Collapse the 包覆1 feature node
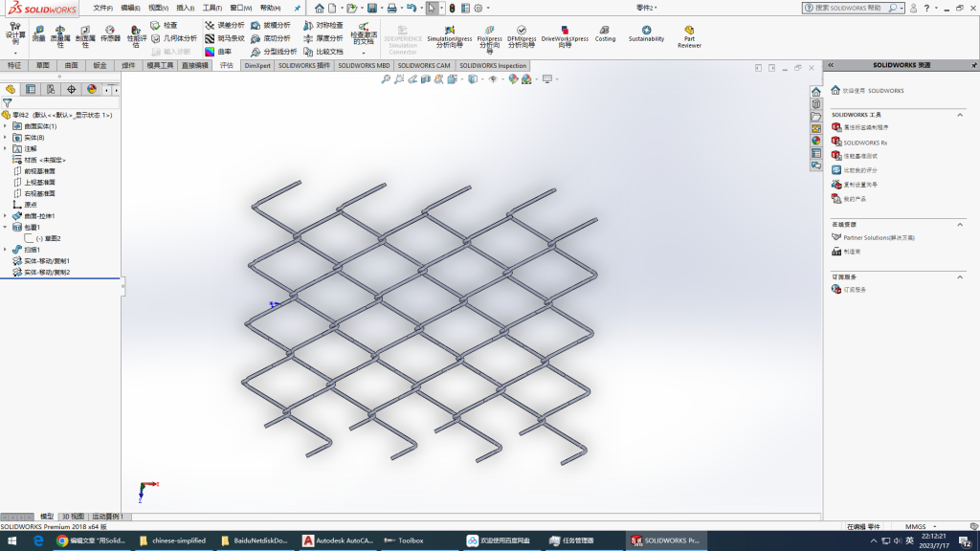 pos(6,228)
